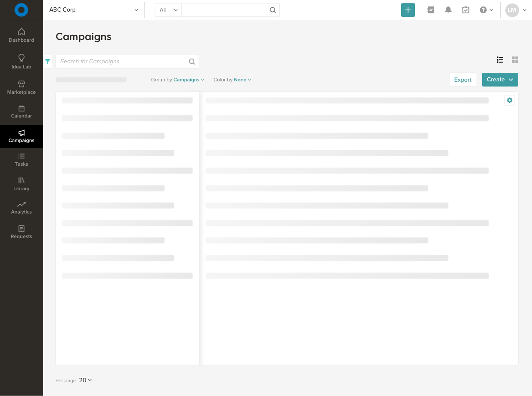Open the Per page 20 dropdown
The image size is (532, 396).
[x=85, y=380]
